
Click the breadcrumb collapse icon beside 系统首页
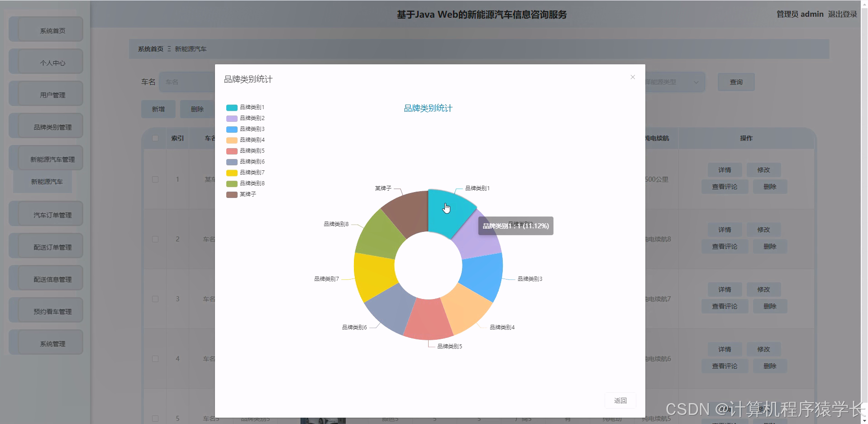pos(168,48)
